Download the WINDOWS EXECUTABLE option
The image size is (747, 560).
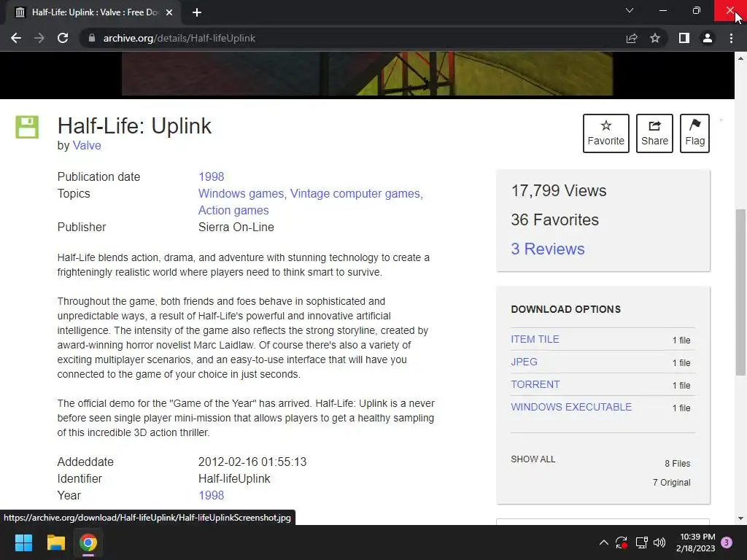571,407
